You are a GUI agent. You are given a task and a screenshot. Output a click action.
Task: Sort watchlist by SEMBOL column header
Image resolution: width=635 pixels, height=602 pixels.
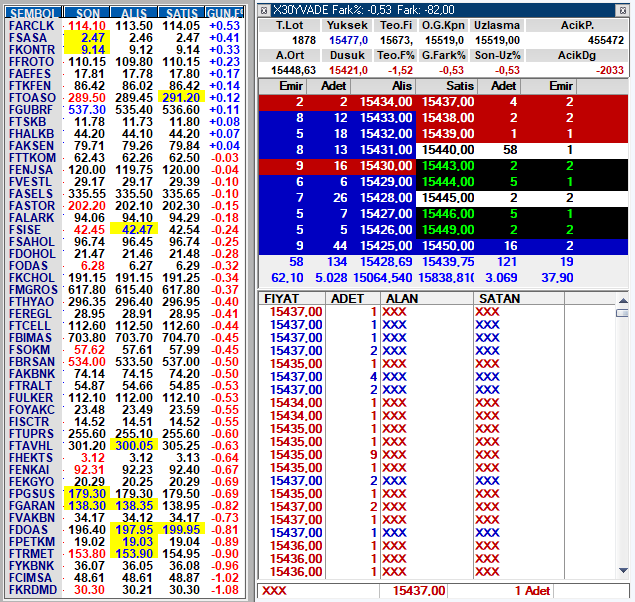point(33,13)
